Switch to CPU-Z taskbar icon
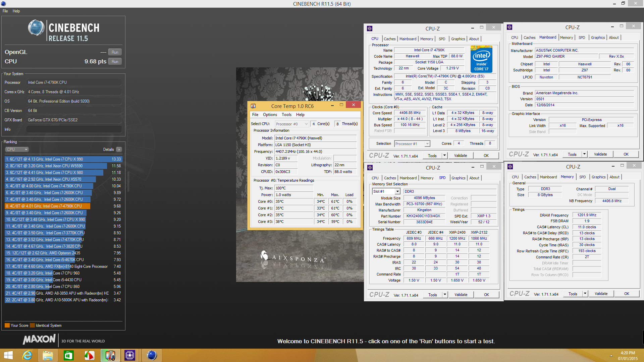Viewport: 644px width, 362px height. click(x=129, y=355)
